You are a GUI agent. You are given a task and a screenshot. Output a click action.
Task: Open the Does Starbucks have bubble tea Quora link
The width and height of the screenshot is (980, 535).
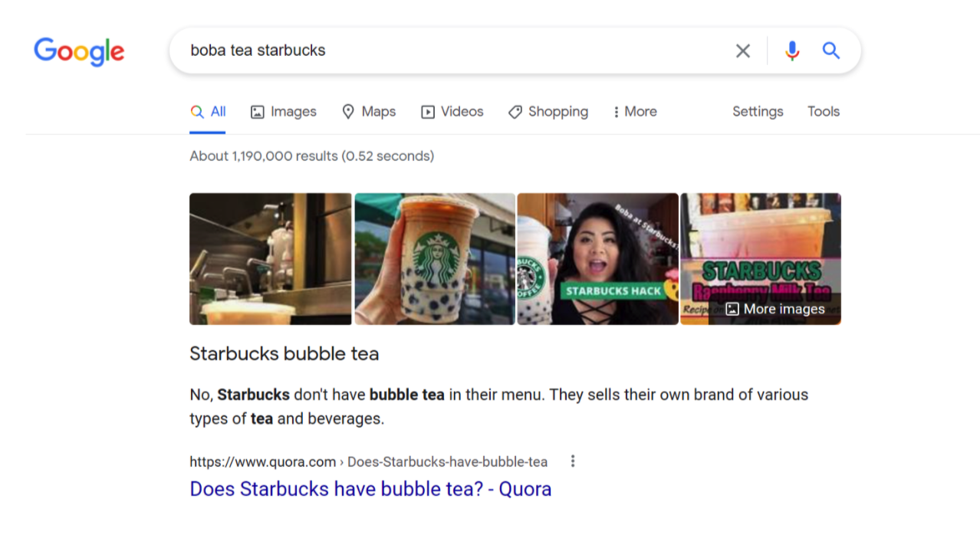(370, 489)
